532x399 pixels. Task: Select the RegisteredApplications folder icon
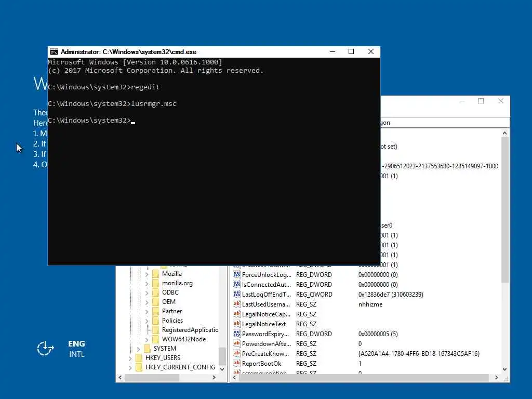[x=155, y=330]
